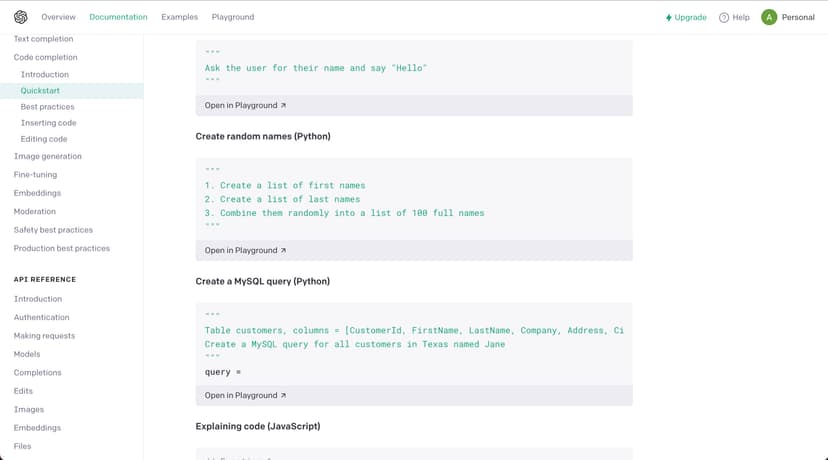Click the Upgrade lightning bolt icon
Viewport: 828px width, 460px height.
pyautogui.click(x=669, y=18)
